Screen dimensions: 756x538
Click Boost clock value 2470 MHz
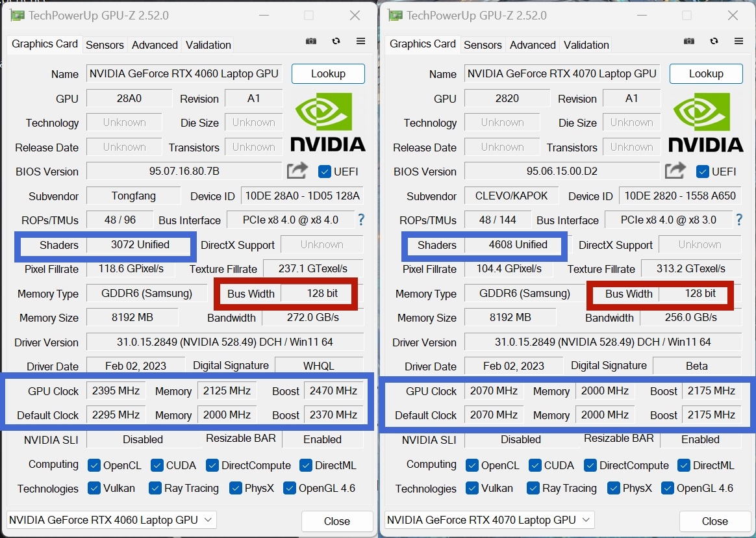pyautogui.click(x=333, y=391)
